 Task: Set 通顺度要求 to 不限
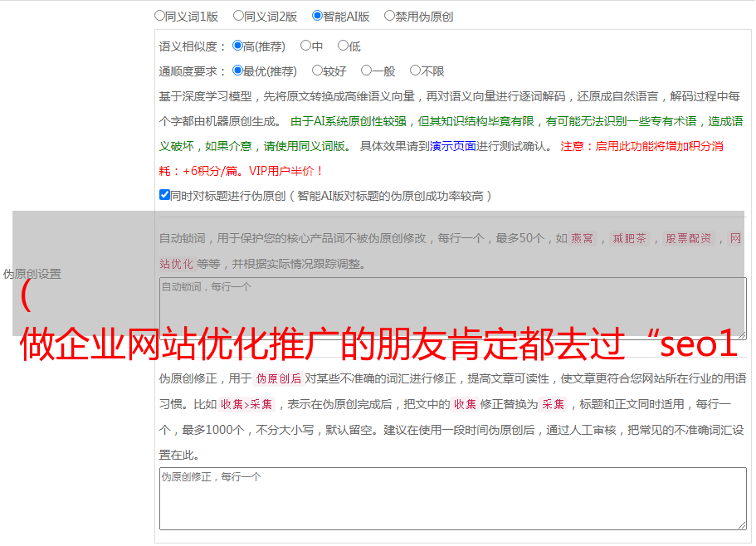pos(415,71)
